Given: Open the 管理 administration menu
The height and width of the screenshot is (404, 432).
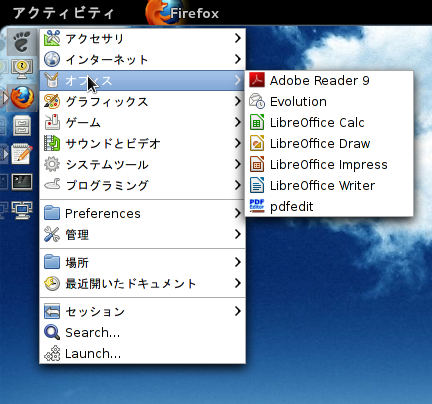Looking at the screenshot, I should pos(142,234).
